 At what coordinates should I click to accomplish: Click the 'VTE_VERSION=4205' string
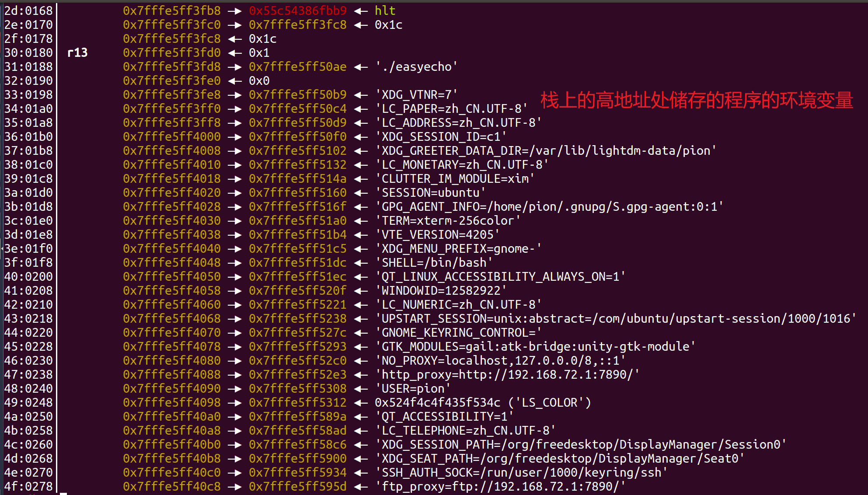coord(437,235)
